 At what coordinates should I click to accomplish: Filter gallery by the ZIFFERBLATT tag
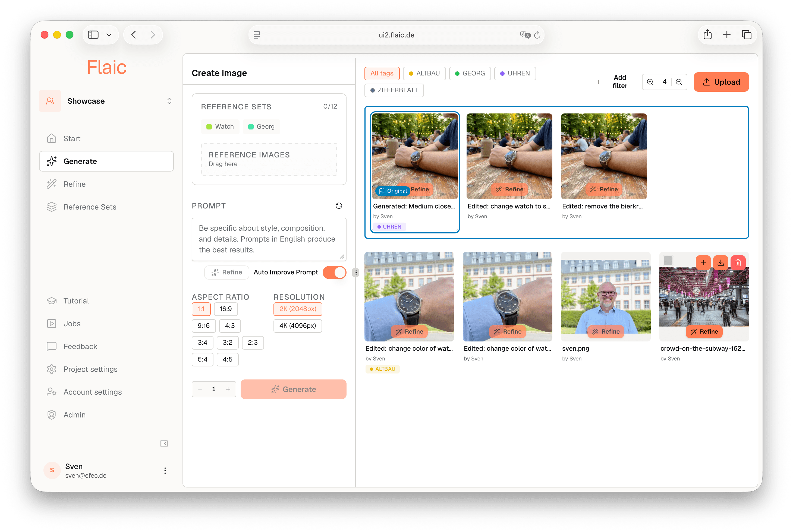(x=394, y=90)
